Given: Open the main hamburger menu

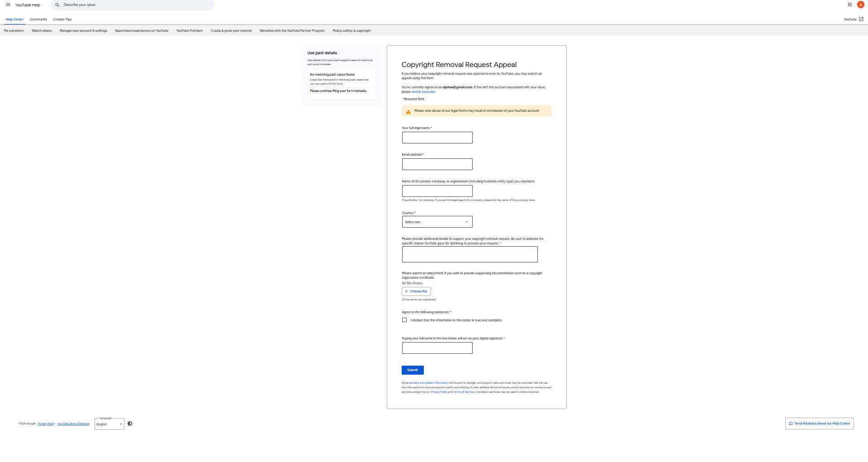Looking at the screenshot, I should click(x=8, y=5).
